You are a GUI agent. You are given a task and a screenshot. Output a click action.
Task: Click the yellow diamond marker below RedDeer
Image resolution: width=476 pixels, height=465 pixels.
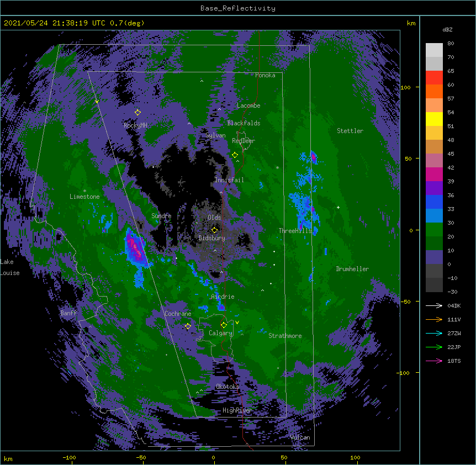(235, 155)
